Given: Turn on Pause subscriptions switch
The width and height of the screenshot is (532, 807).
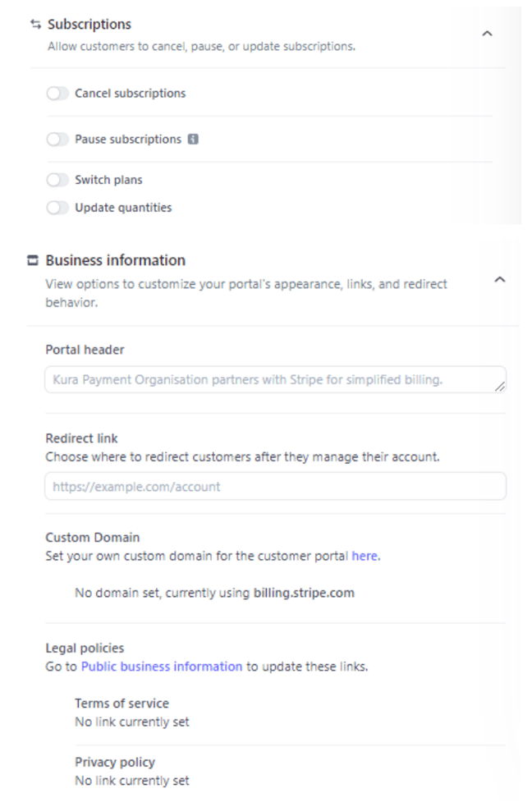Looking at the screenshot, I should pyautogui.click(x=57, y=140).
